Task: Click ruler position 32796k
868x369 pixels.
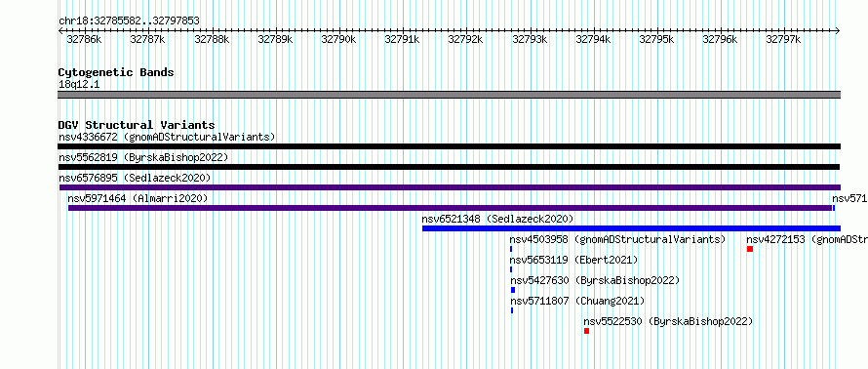Action: (720, 40)
